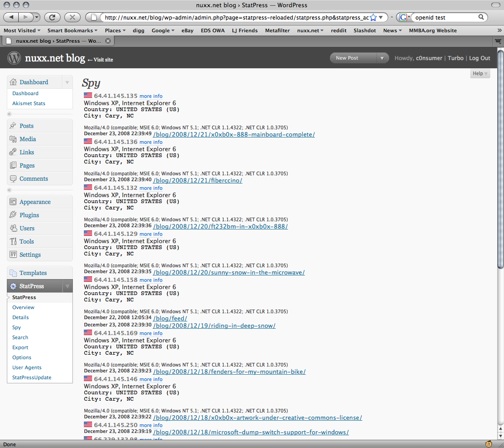
Task: Click the Comments bubble icon
Action: pos(13,178)
